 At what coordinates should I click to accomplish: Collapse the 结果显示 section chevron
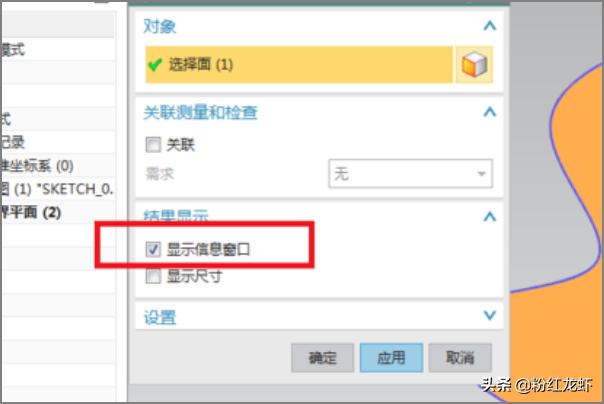click(490, 217)
